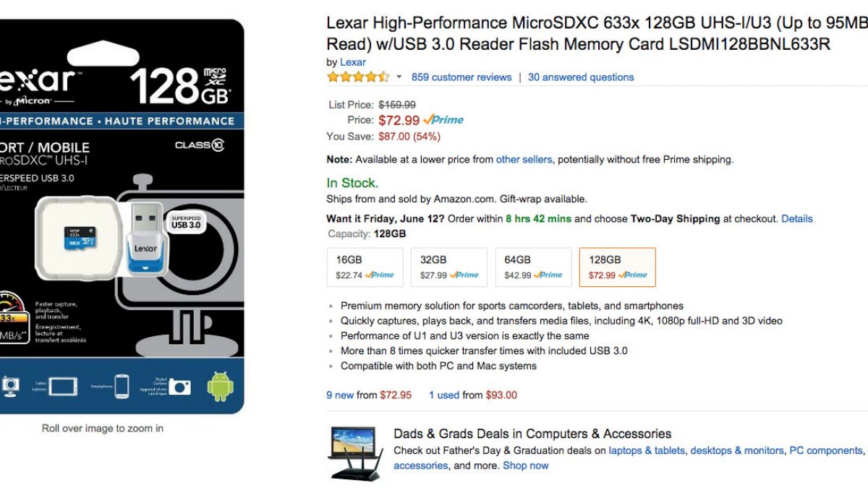This screenshot has height=488, width=868.
Task: Click the Shop now link
Action: point(526,466)
